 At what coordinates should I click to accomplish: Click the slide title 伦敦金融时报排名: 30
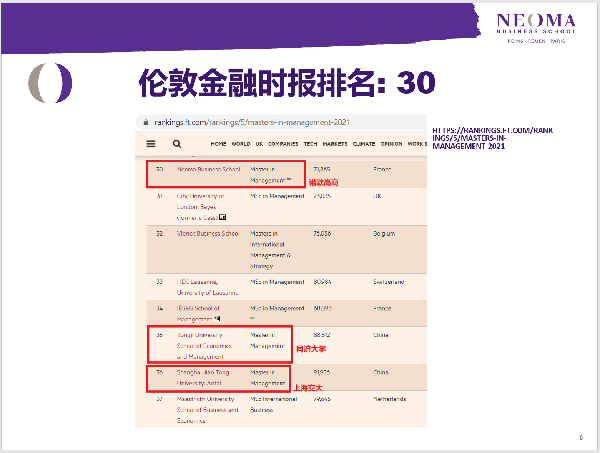[x=287, y=83]
